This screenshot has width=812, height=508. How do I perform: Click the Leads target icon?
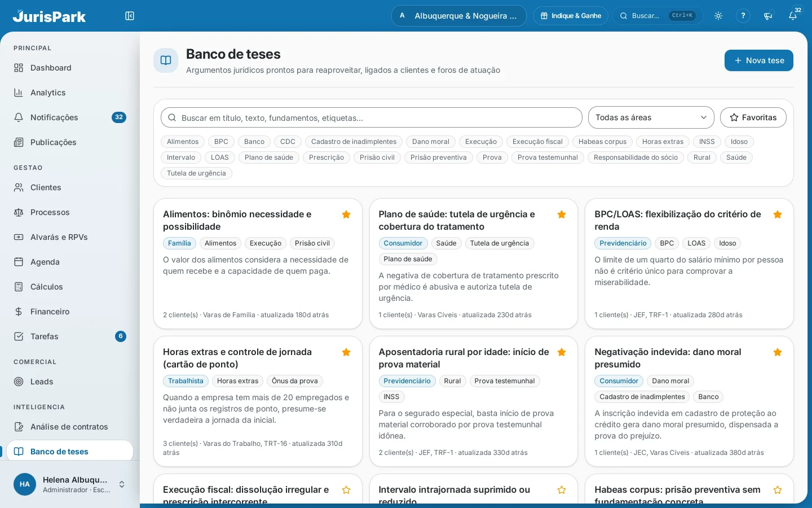pyautogui.click(x=19, y=382)
